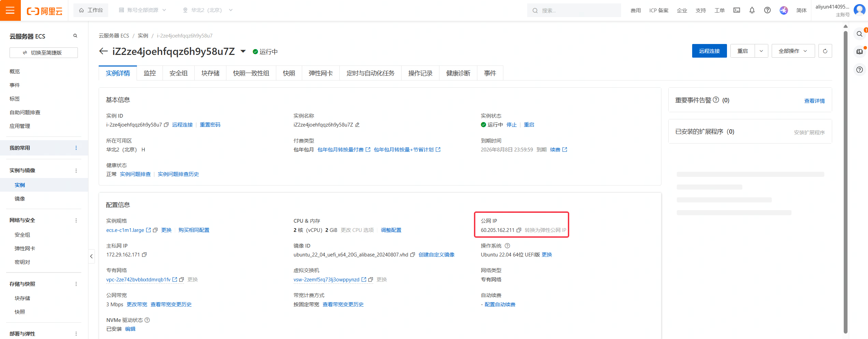Screen dimensions: 868x339
Task: Open options menu for 实例与镜像
Action: point(76,171)
